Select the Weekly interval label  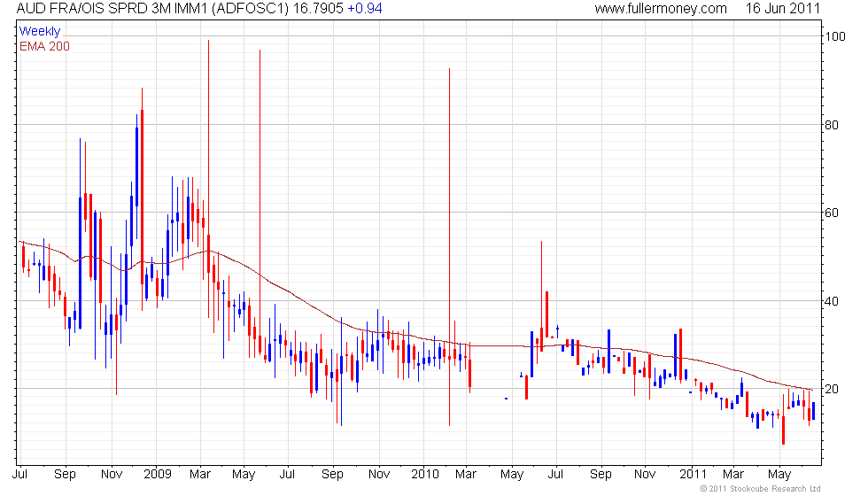click(x=40, y=32)
